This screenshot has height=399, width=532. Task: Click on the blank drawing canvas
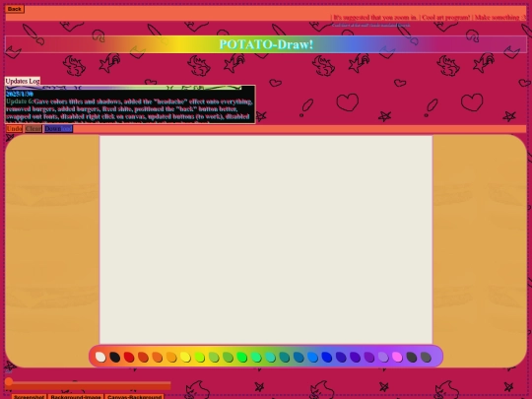coord(266,239)
